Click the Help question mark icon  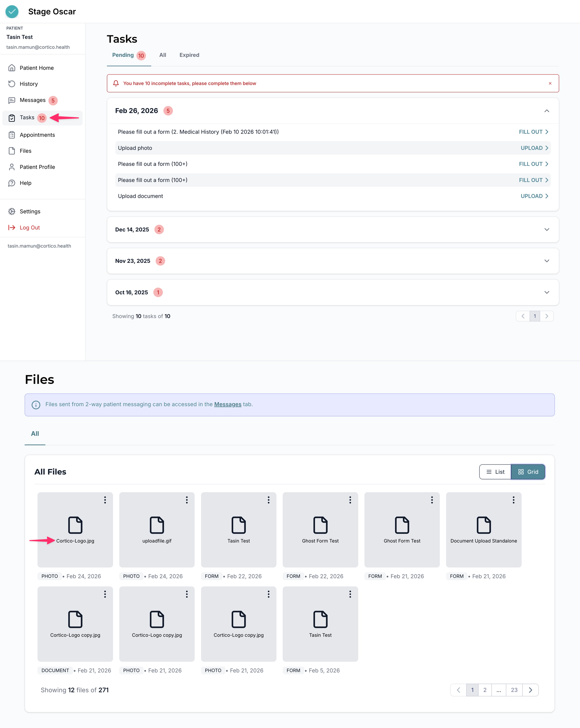(x=12, y=183)
